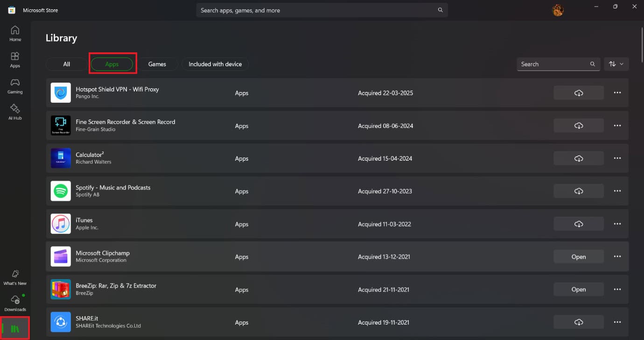Download Hotspot Shield VPN using the cloud icon
This screenshot has height=340, width=644.
point(578,93)
